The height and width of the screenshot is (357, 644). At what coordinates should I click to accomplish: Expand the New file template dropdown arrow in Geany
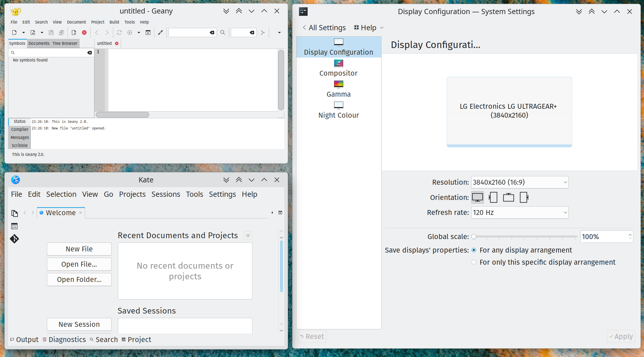click(24, 33)
